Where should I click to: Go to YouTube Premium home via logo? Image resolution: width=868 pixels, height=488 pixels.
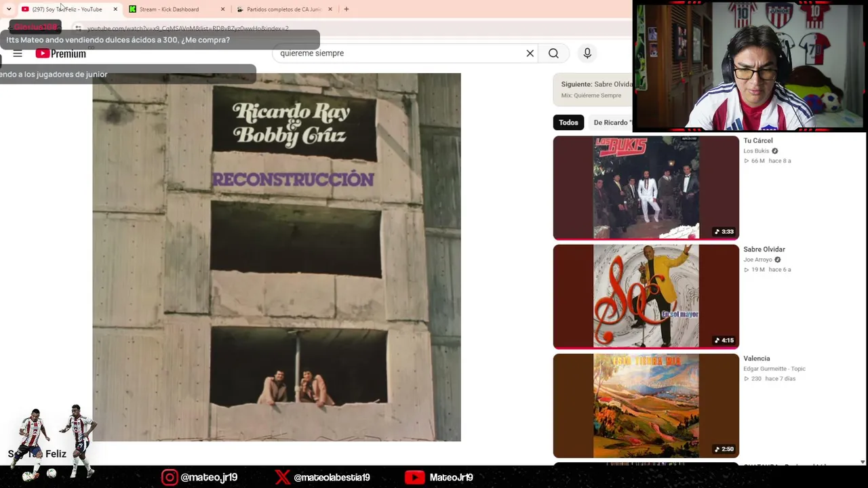tap(61, 54)
